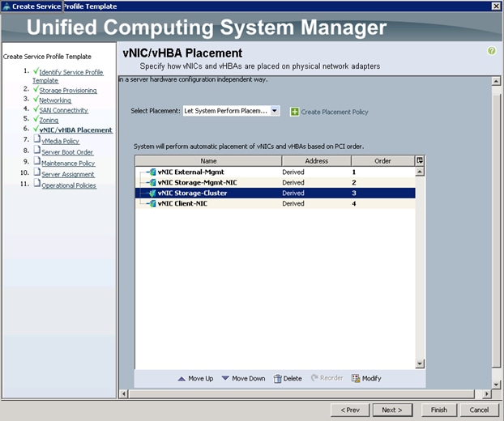Select the vNIC External-Mgmt row

pyautogui.click(x=275, y=172)
